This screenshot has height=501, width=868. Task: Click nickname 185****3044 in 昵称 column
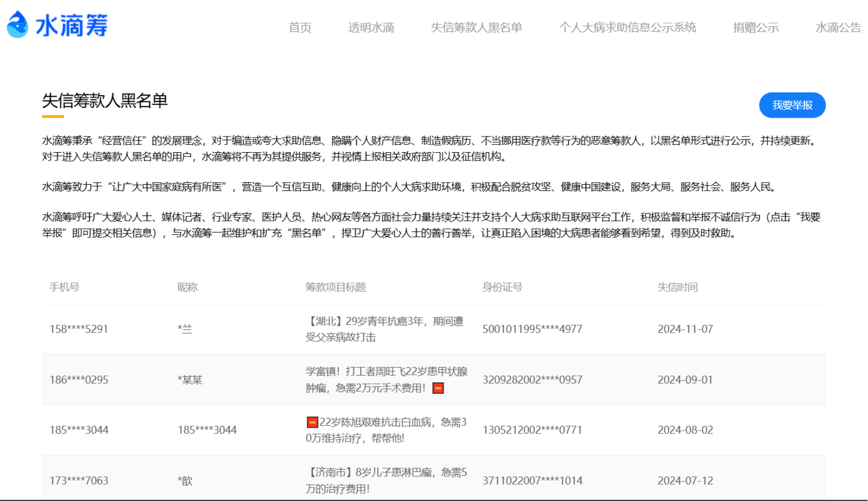[207, 430]
